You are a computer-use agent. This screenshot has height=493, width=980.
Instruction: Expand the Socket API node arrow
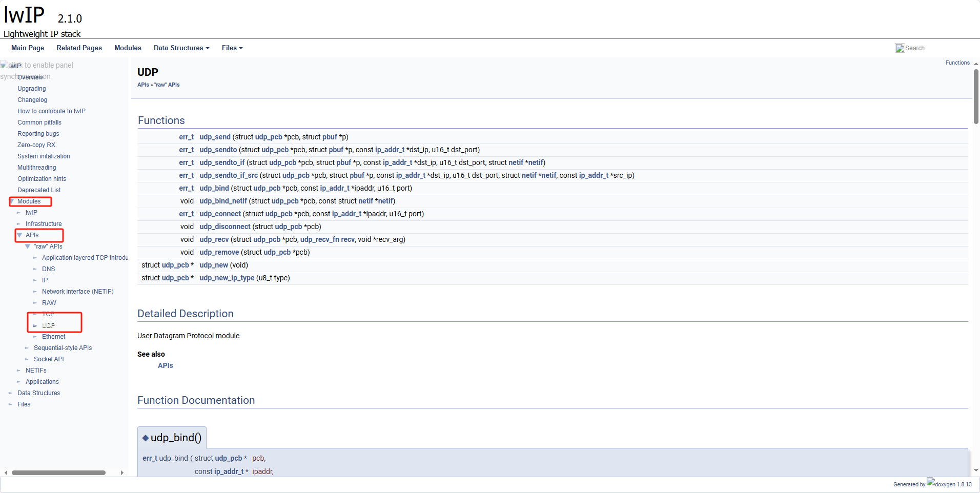point(27,359)
